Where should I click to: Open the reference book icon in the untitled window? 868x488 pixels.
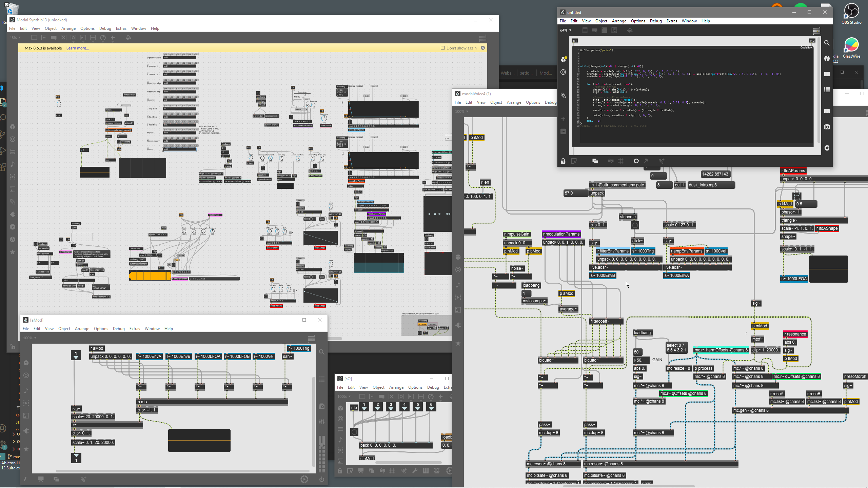(x=827, y=111)
